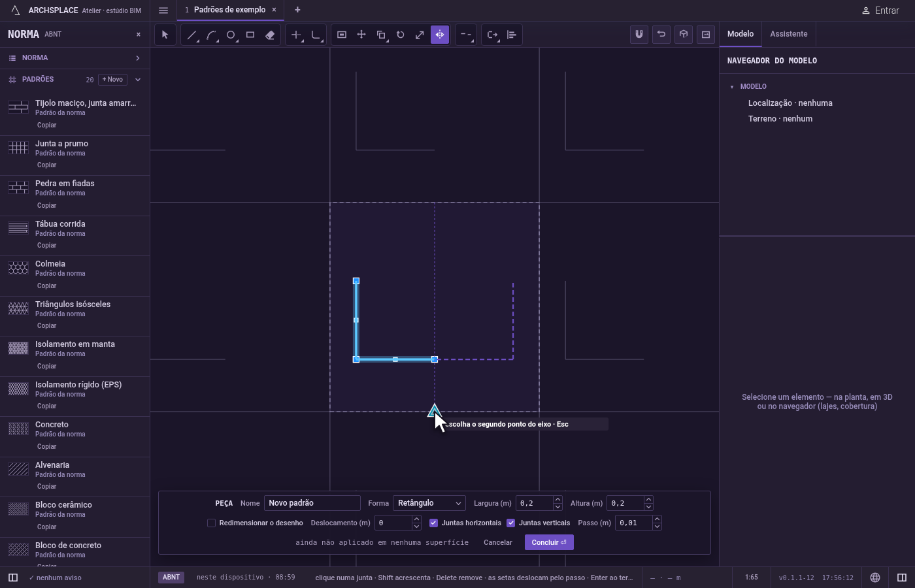Select the Concreto pattern thumbnail

click(x=18, y=429)
